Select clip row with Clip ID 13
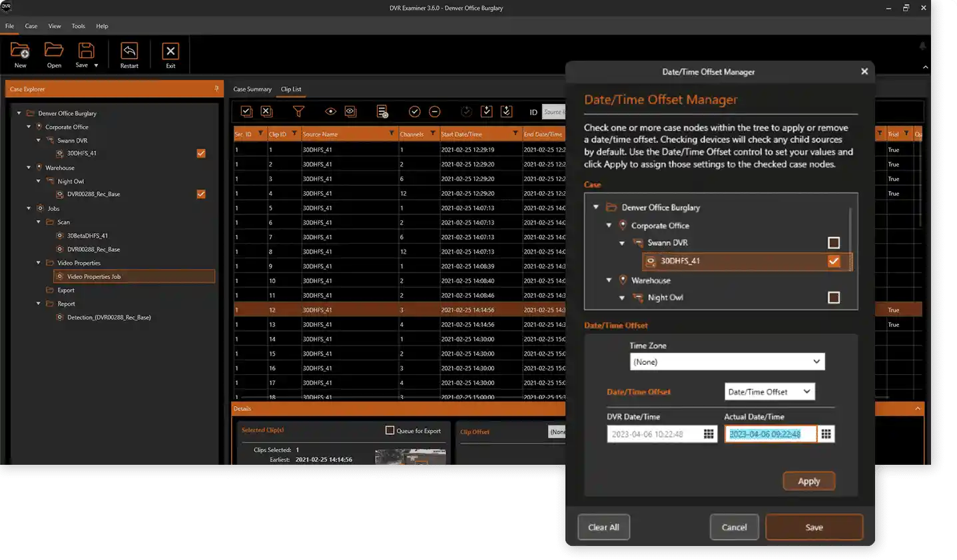 coord(400,324)
